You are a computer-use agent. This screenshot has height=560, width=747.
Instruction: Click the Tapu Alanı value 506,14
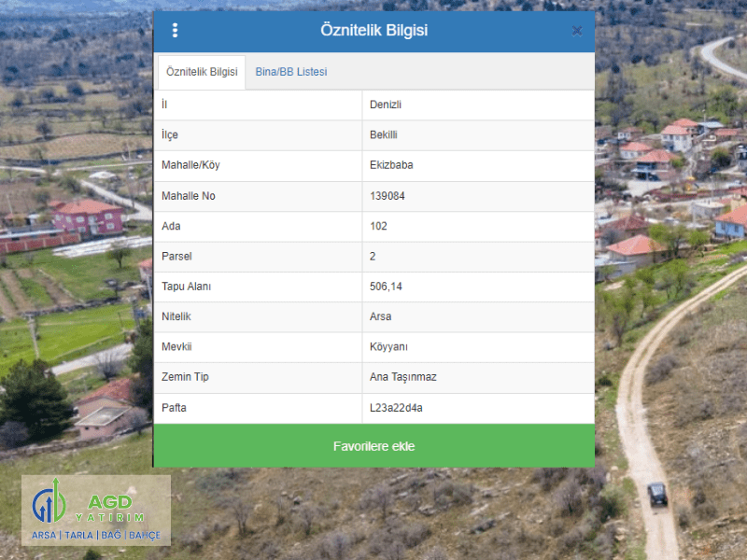(386, 287)
